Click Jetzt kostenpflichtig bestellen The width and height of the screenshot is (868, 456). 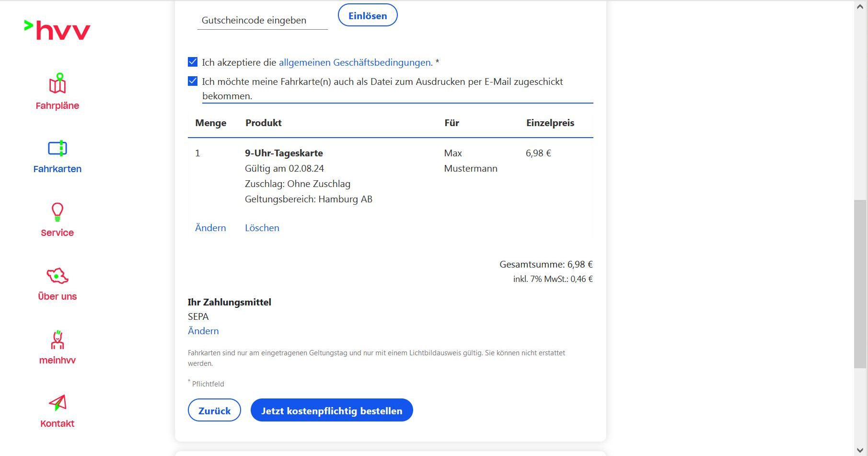point(332,410)
